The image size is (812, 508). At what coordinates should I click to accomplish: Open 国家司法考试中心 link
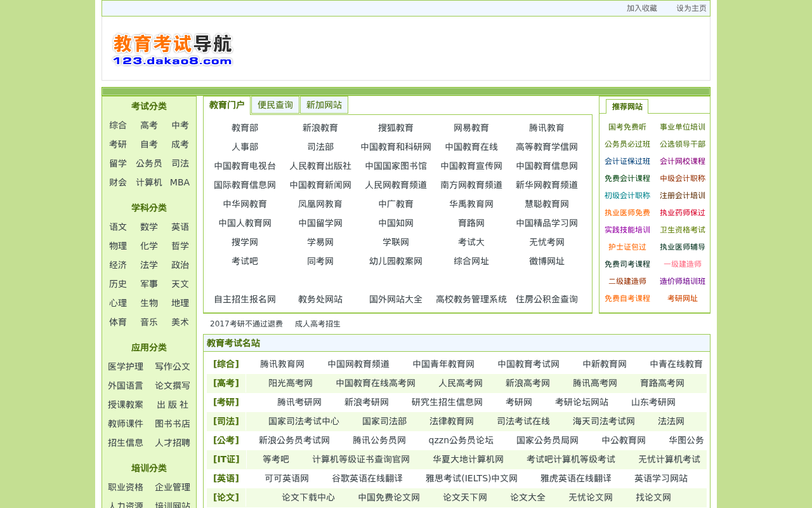pos(304,422)
